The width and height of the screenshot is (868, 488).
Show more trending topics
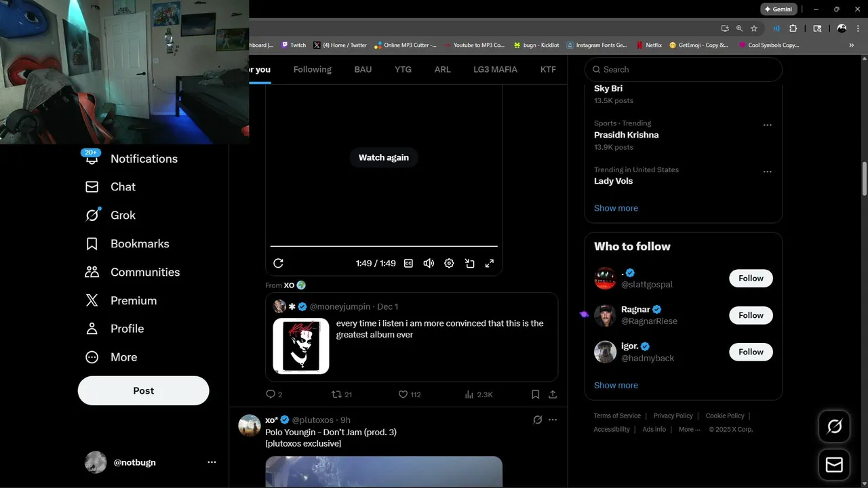click(x=616, y=208)
